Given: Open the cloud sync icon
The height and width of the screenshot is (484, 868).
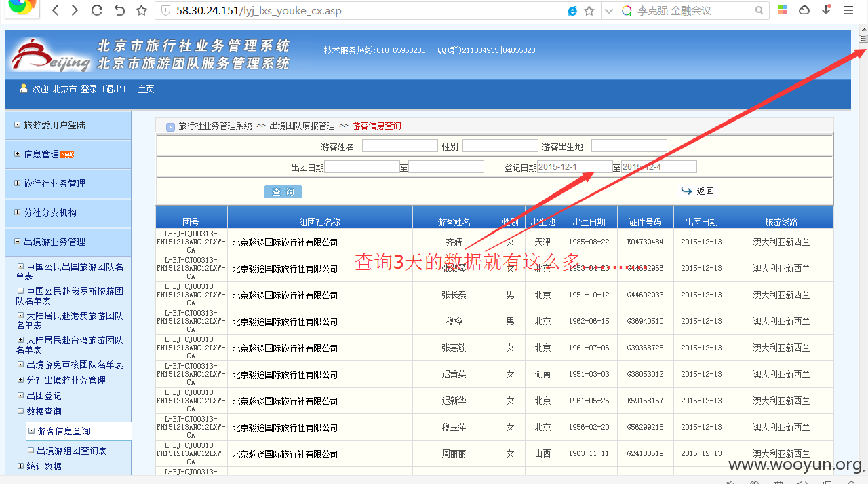Looking at the screenshot, I should [804, 10].
